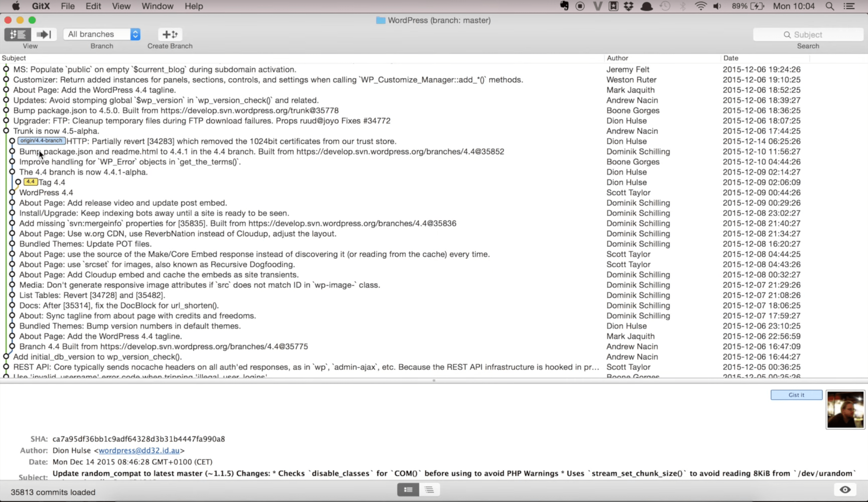Open Spotlight search magnifier
Image resolution: width=868 pixels, height=502 pixels.
tap(830, 6)
